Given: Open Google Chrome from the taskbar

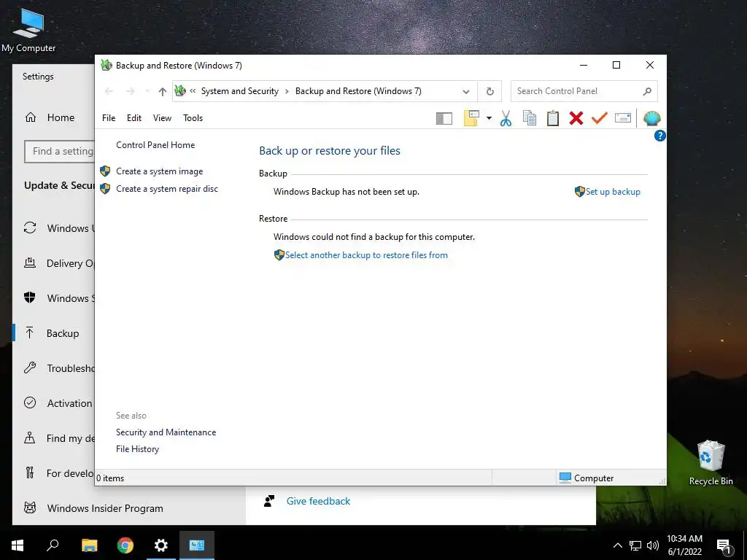Looking at the screenshot, I should 125,545.
